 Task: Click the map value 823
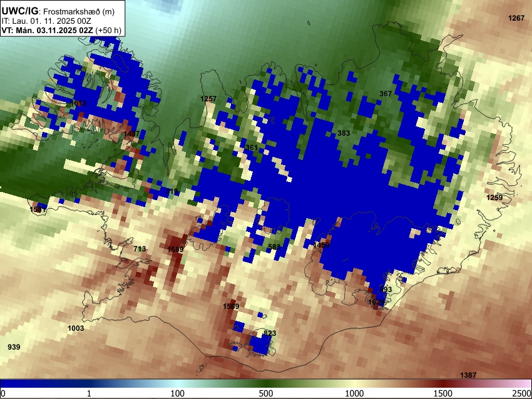coord(270,333)
